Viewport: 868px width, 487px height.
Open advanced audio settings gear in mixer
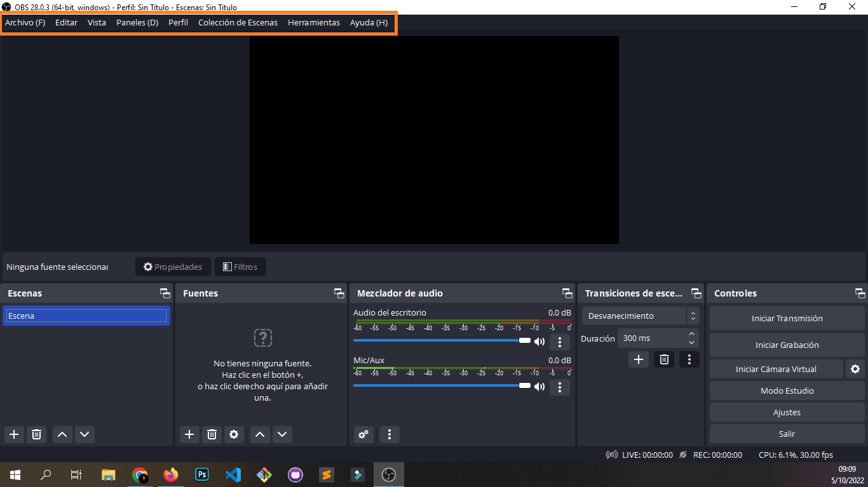tap(363, 434)
